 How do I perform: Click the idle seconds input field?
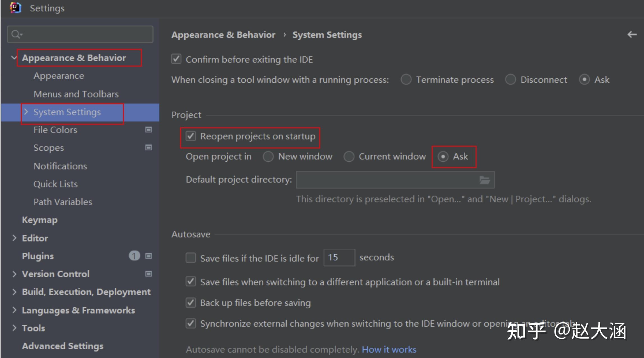tap(339, 257)
